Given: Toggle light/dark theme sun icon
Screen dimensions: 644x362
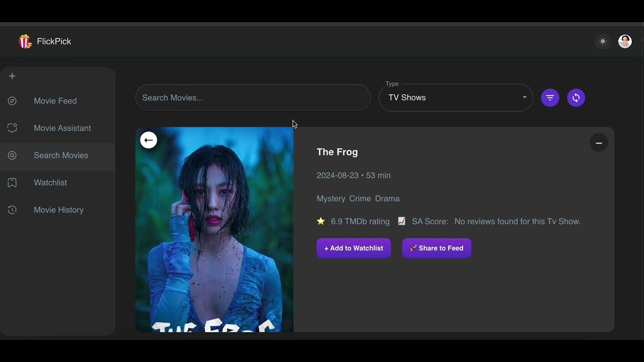Looking at the screenshot, I should pos(603,41).
